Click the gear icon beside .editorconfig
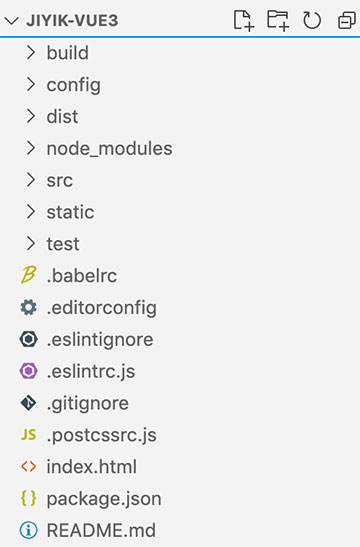The width and height of the screenshot is (360, 547). pyautogui.click(x=28, y=307)
